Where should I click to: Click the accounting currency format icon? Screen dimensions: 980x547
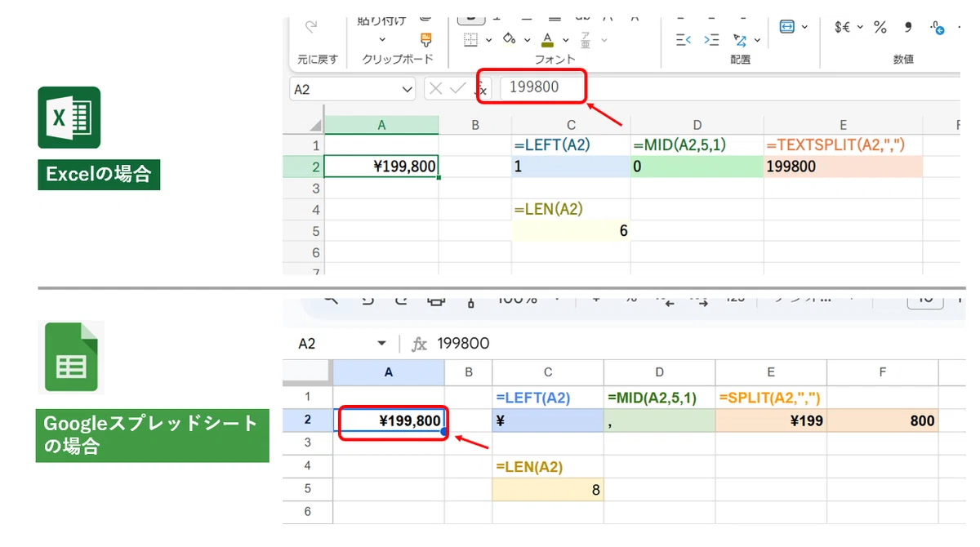843,27
